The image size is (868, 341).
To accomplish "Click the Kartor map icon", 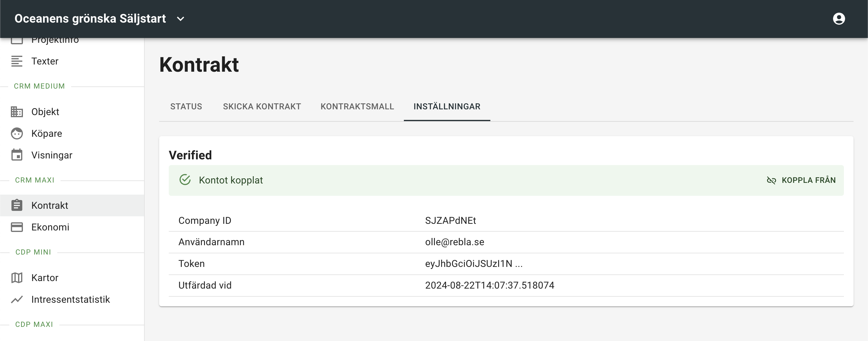I will tap(17, 278).
